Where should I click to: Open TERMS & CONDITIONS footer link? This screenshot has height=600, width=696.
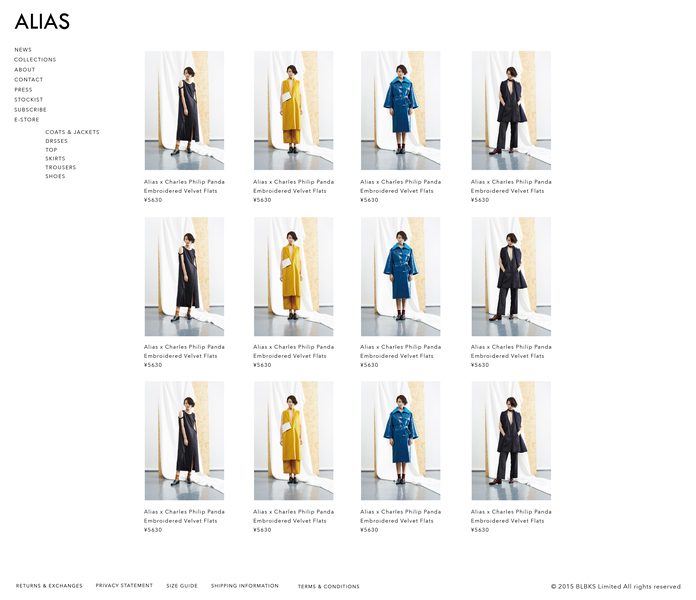(328, 587)
